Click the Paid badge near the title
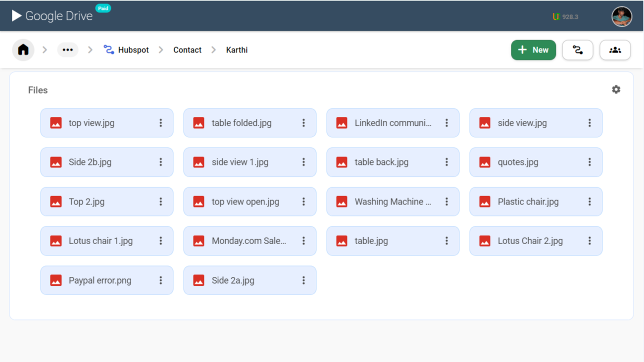The height and width of the screenshot is (362, 644). tap(103, 8)
